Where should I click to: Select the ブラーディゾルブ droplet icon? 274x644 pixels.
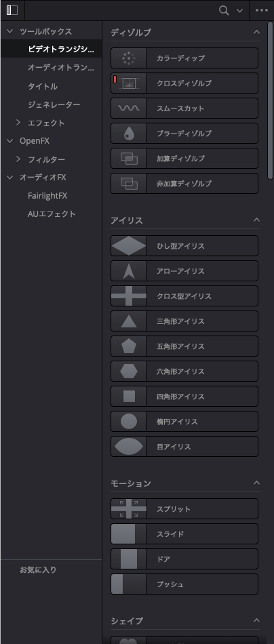tap(129, 133)
